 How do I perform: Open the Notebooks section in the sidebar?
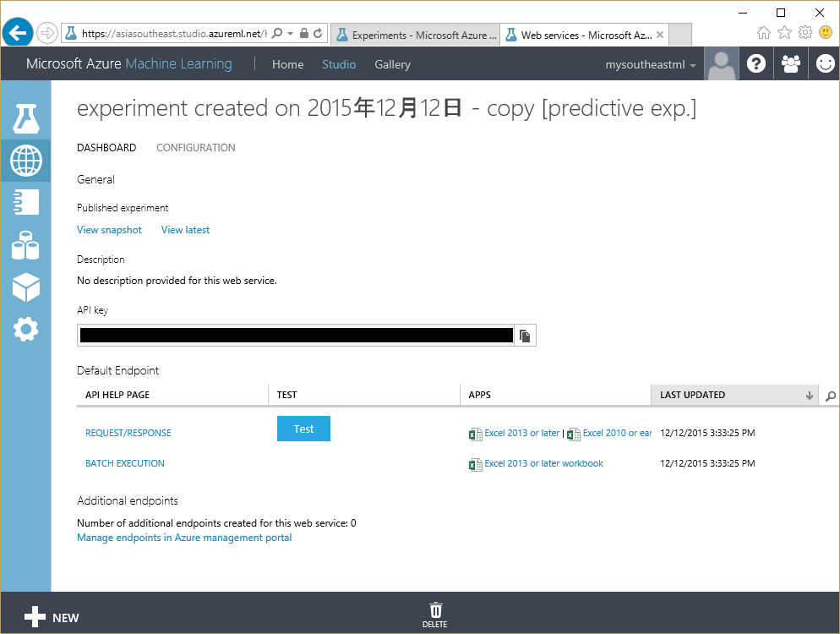(25, 202)
